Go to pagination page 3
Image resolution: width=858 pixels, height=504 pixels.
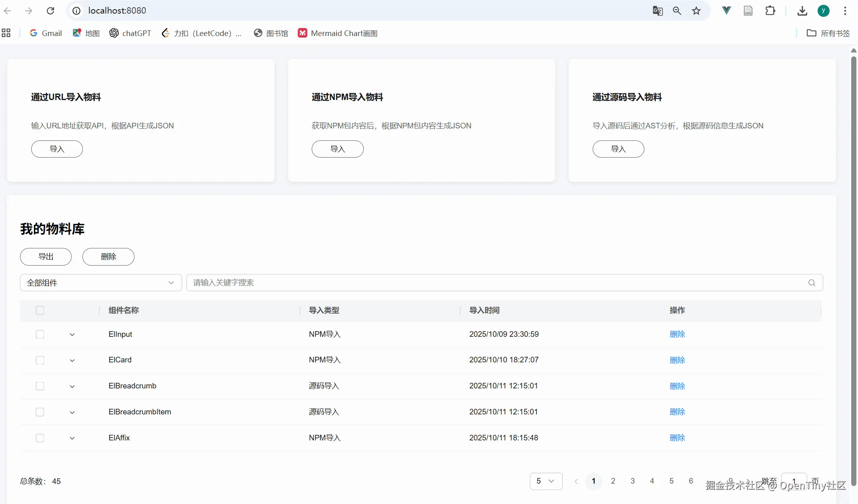(633, 481)
